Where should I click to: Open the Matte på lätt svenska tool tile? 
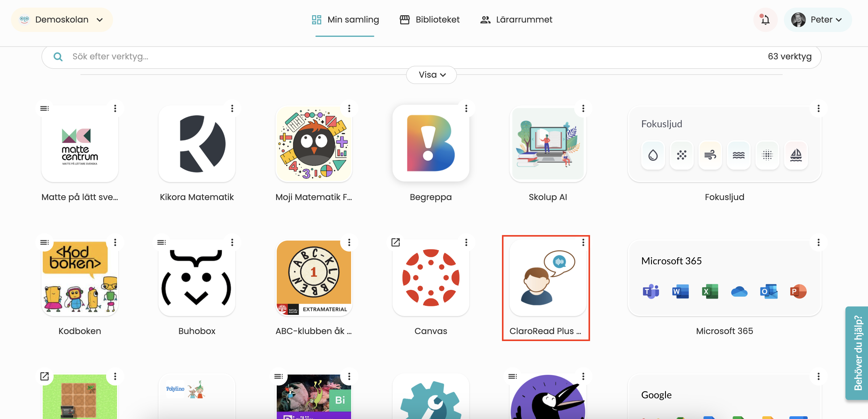80,144
